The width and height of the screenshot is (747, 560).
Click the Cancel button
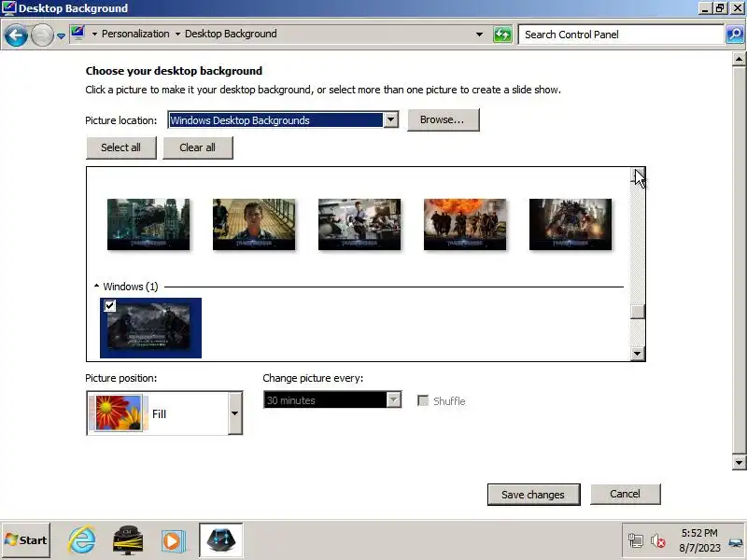[626, 494]
